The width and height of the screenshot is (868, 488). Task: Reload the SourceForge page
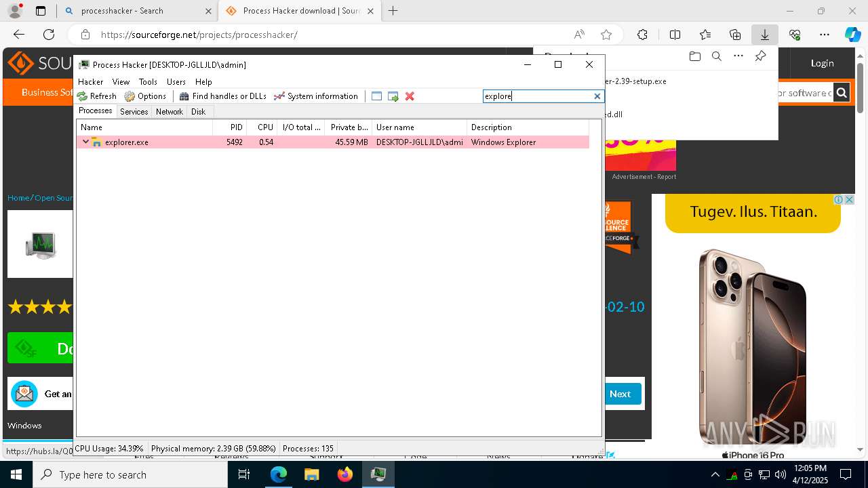(x=49, y=35)
